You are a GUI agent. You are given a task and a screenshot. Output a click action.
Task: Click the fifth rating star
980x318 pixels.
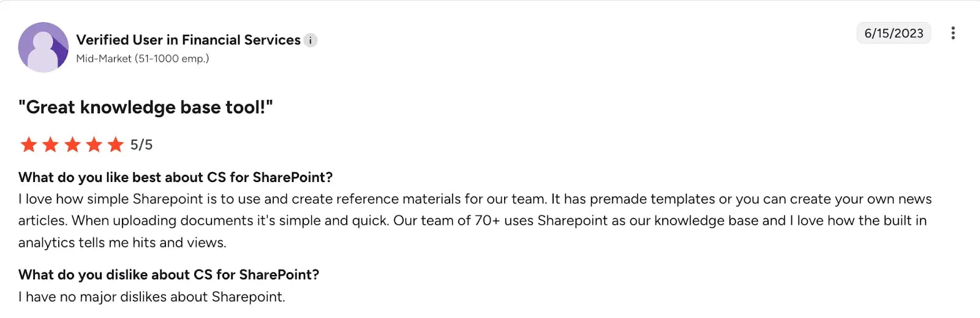point(115,145)
